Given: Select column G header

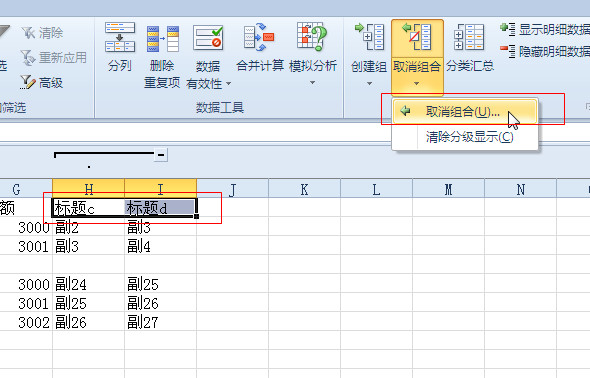Looking at the screenshot, I should pos(26,189).
